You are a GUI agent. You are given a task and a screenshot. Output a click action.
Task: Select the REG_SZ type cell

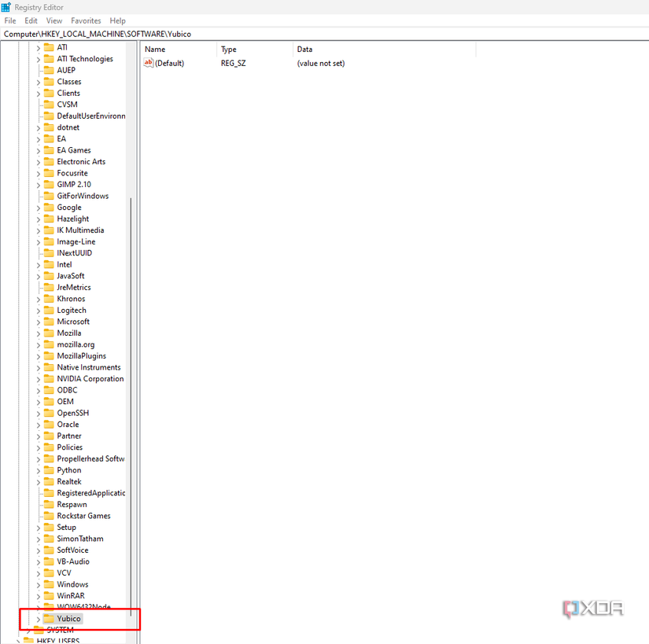tap(233, 63)
